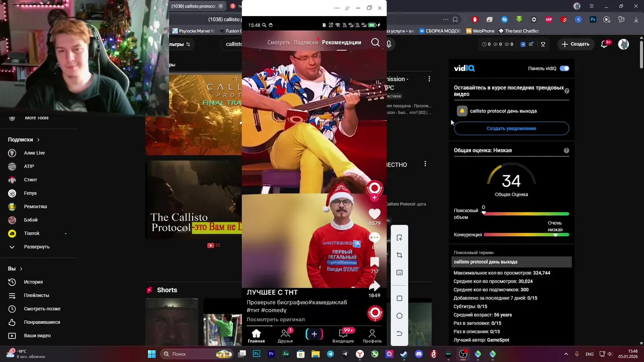Image resolution: width=644 pixels, height=362 pixels.
Task: Tap Посмотреть оригинал link in TikTok
Action: coord(276,319)
